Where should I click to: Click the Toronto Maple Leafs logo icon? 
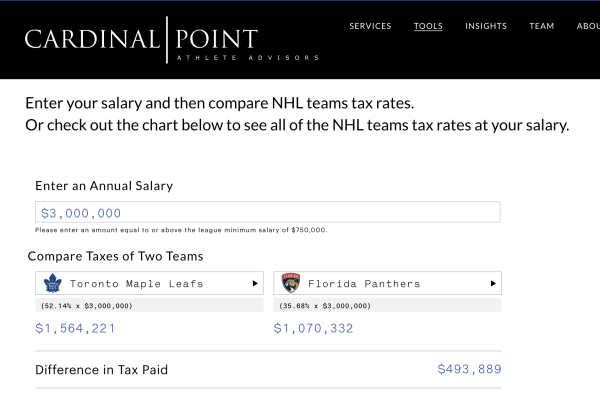[x=51, y=284]
